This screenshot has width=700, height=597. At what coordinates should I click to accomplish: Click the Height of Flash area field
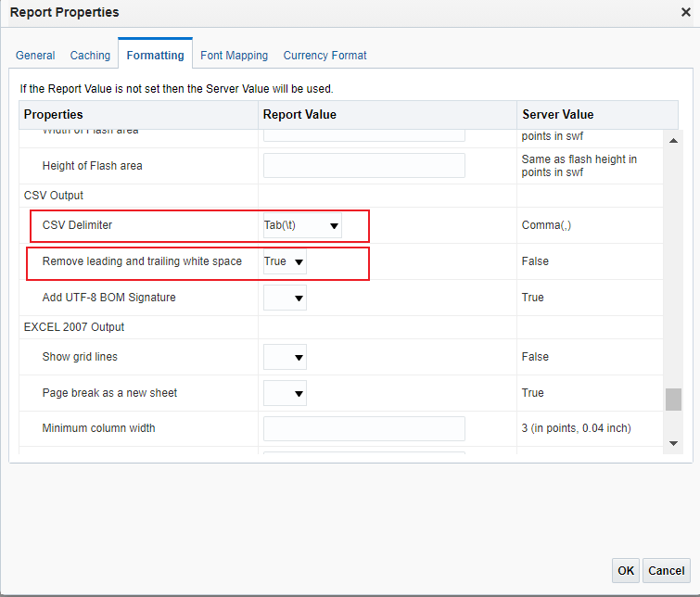tap(363, 166)
